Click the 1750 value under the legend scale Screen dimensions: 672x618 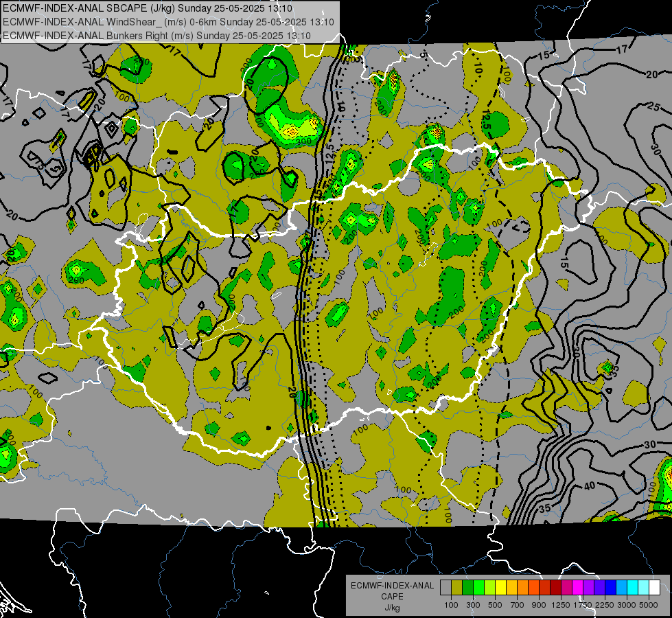[583, 605]
